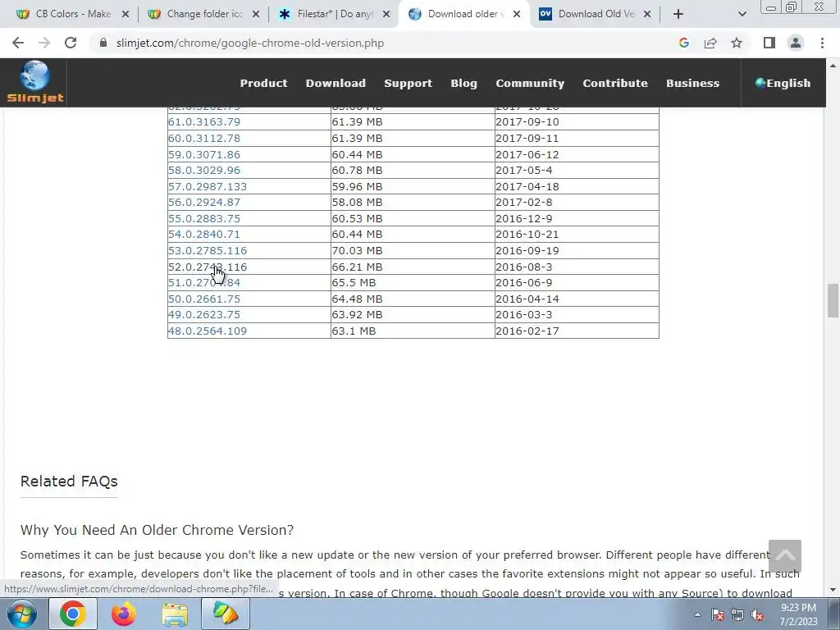Viewport: 840px width, 630px height.
Task: Close the CB Colors tab
Action: pos(126,14)
